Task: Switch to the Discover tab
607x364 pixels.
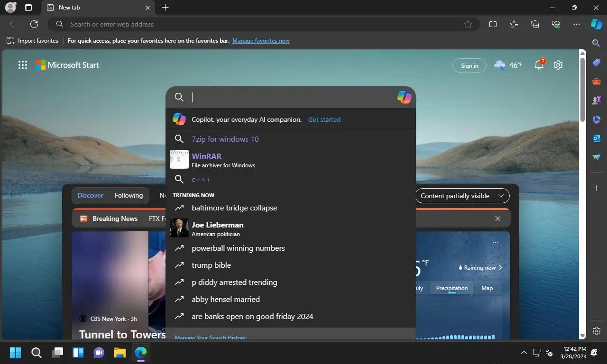Action: click(91, 195)
